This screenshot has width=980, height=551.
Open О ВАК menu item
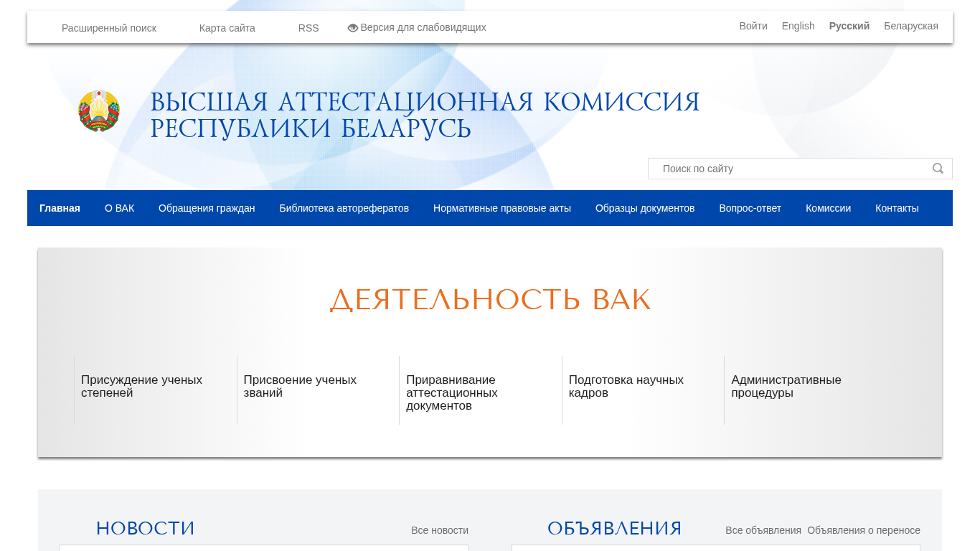click(x=120, y=208)
